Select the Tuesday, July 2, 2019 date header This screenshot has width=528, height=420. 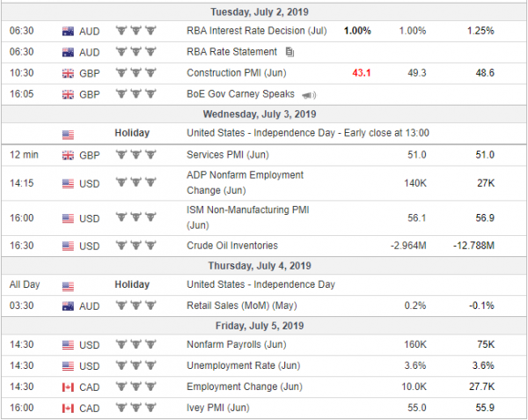260,12
